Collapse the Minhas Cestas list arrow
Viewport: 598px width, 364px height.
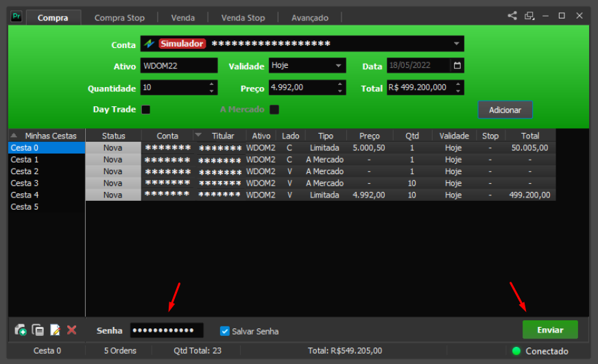(14, 135)
